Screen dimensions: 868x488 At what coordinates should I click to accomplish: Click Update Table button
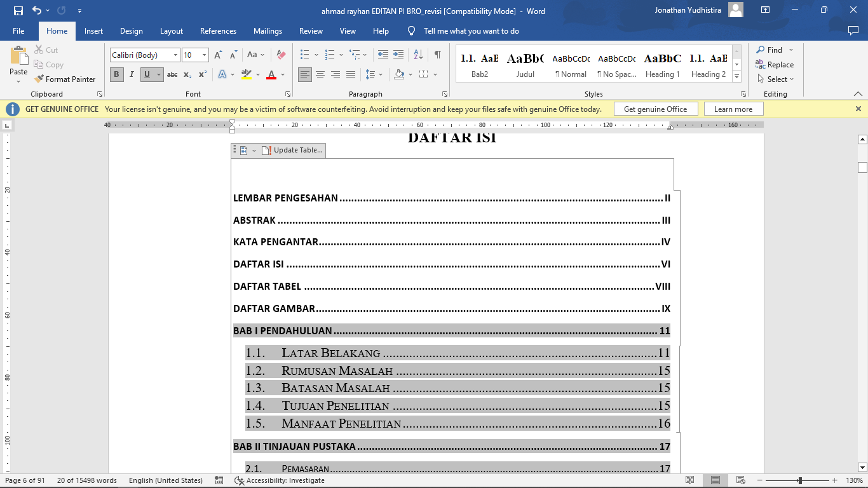pyautogui.click(x=292, y=151)
